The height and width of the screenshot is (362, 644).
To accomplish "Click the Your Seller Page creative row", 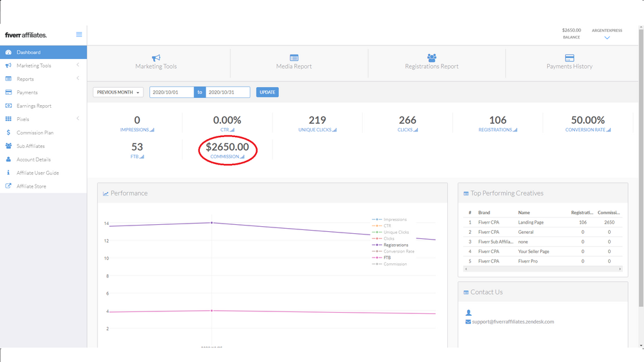I will coord(543,251).
